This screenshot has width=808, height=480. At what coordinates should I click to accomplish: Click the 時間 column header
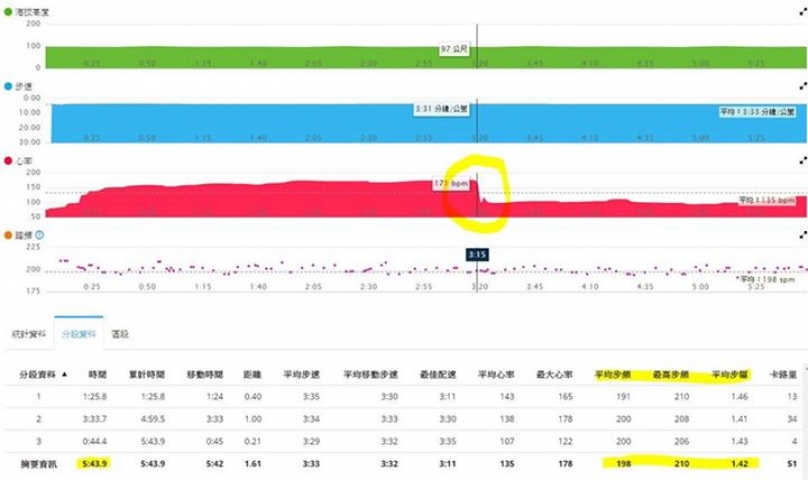click(x=97, y=374)
